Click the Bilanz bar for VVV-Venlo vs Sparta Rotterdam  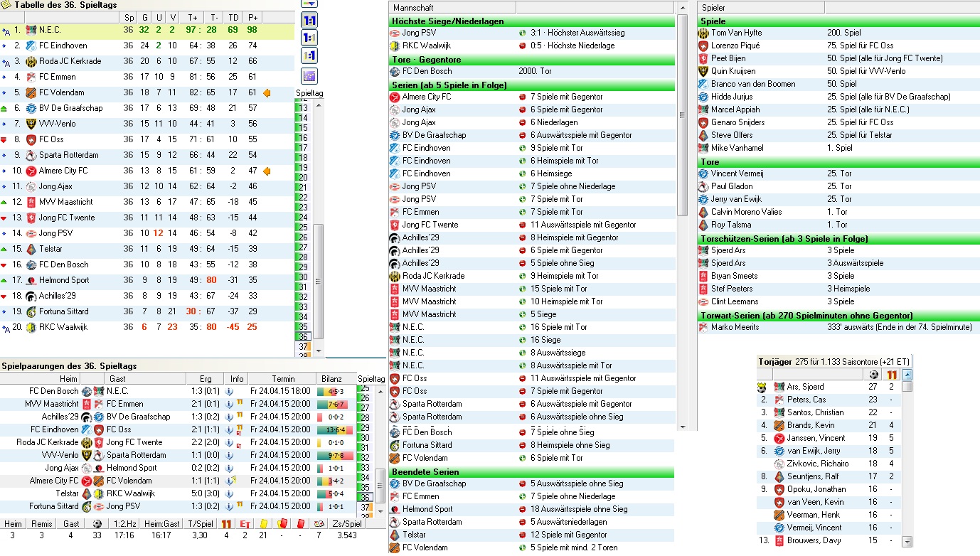(336, 455)
